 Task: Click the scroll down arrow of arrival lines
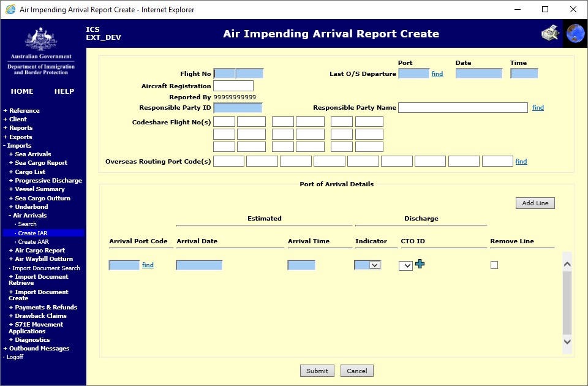(x=567, y=342)
